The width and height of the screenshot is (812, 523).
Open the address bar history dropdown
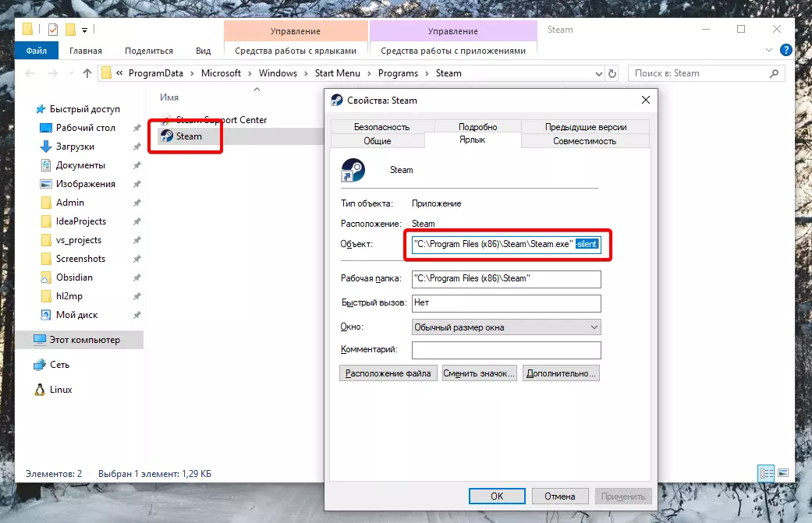[x=598, y=73]
